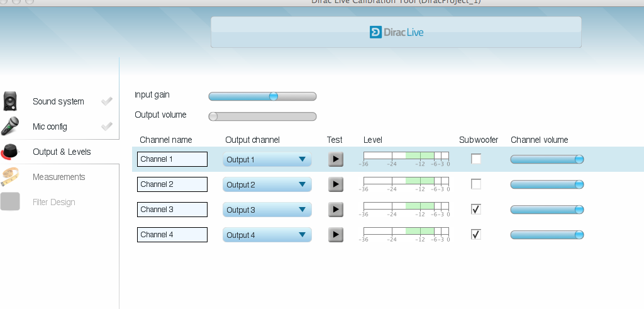Click the Channel 2 name field
The image size is (644, 309).
pos(172,184)
